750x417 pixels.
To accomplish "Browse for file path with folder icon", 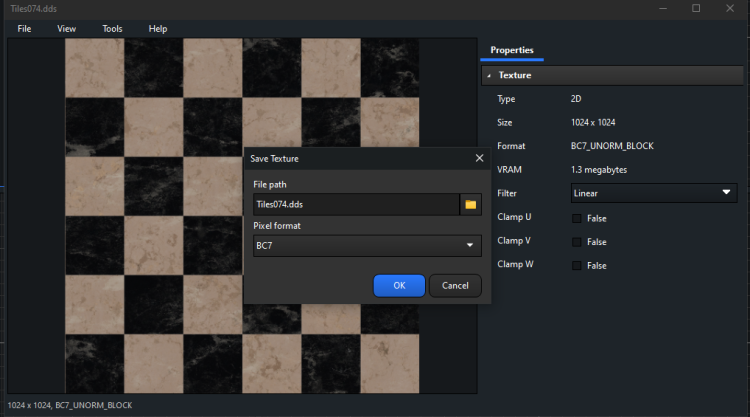I will click(470, 205).
